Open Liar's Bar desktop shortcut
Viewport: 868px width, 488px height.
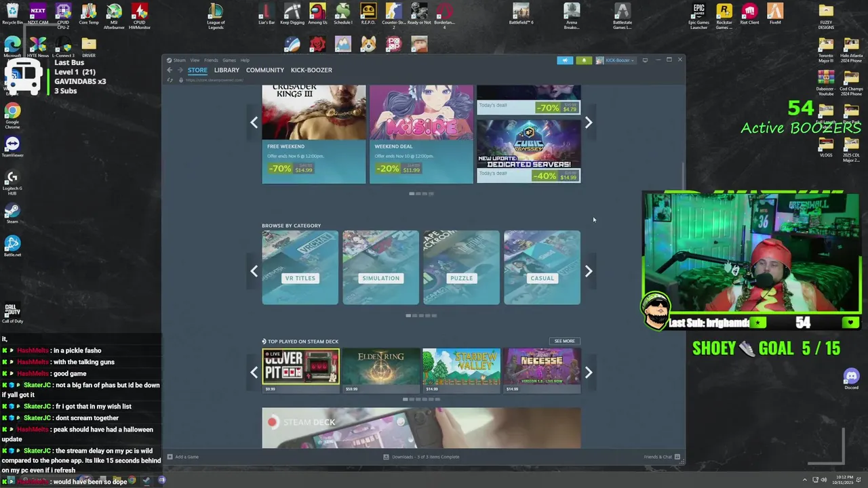(x=267, y=14)
